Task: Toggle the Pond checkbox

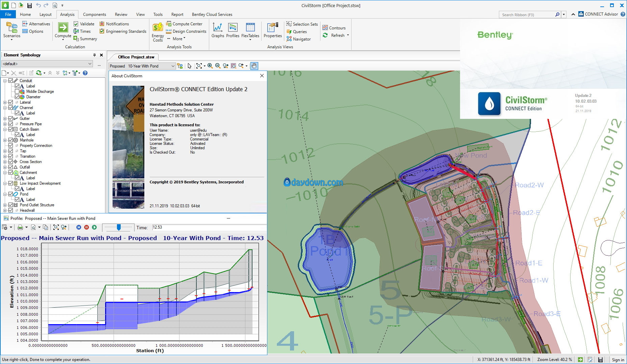Action: [11, 194]
